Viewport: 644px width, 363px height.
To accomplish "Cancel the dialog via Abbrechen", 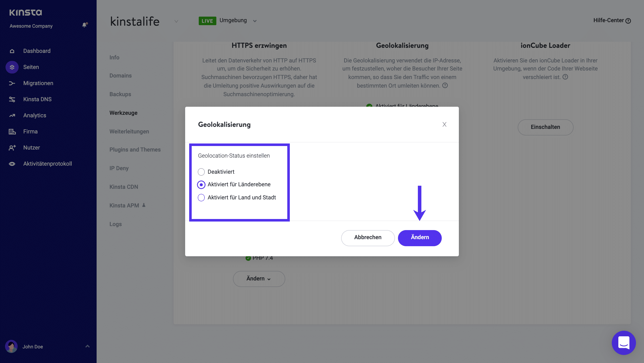I will (368, 238).
